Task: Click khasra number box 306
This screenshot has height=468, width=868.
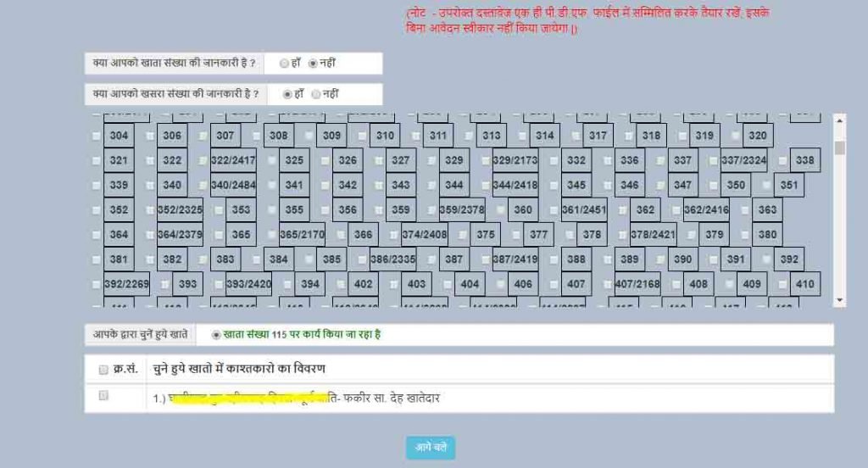Action: (171, 136)
